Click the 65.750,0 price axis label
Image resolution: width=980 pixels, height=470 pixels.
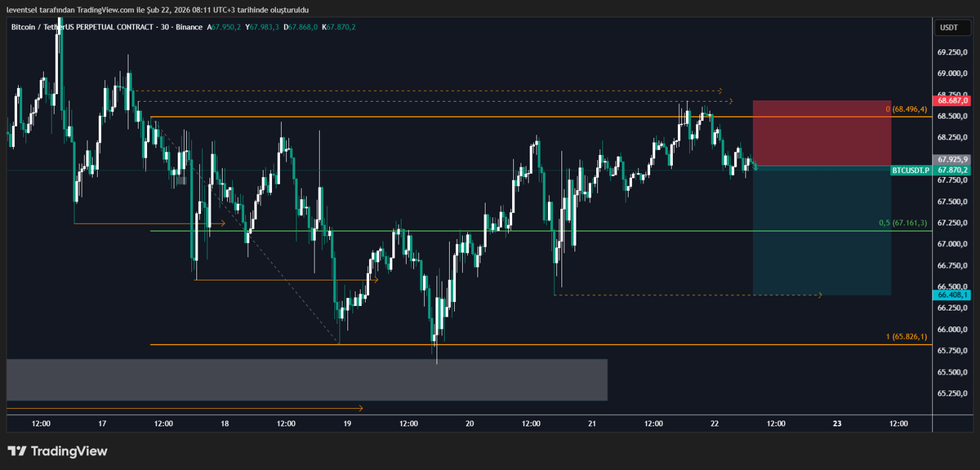point(953,351)
